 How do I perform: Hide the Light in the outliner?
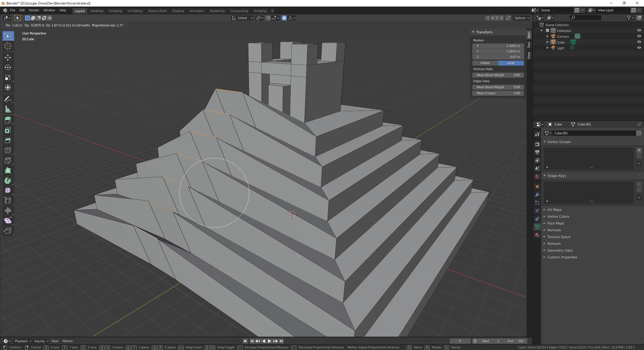[639, 48]
